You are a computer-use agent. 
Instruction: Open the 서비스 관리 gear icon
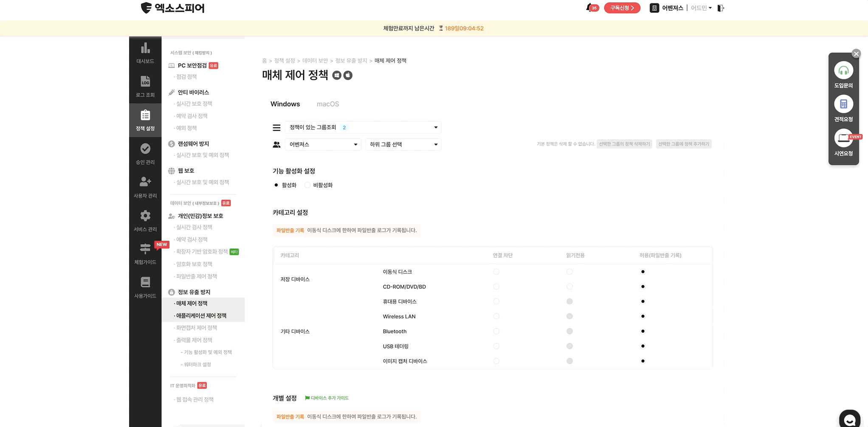click(x=145, y=217)
